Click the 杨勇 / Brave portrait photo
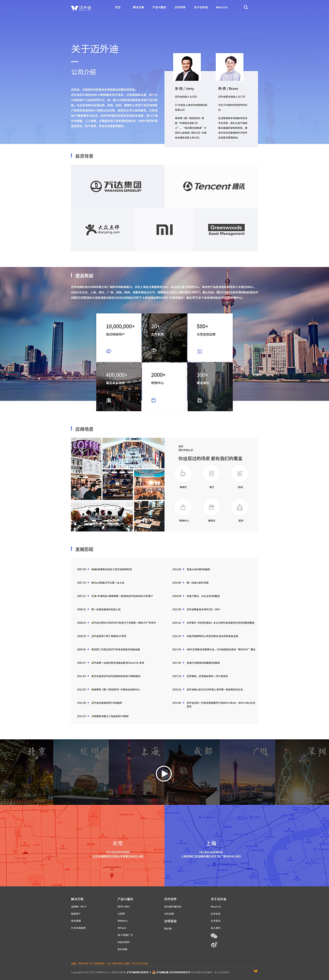 coord(229,67)
